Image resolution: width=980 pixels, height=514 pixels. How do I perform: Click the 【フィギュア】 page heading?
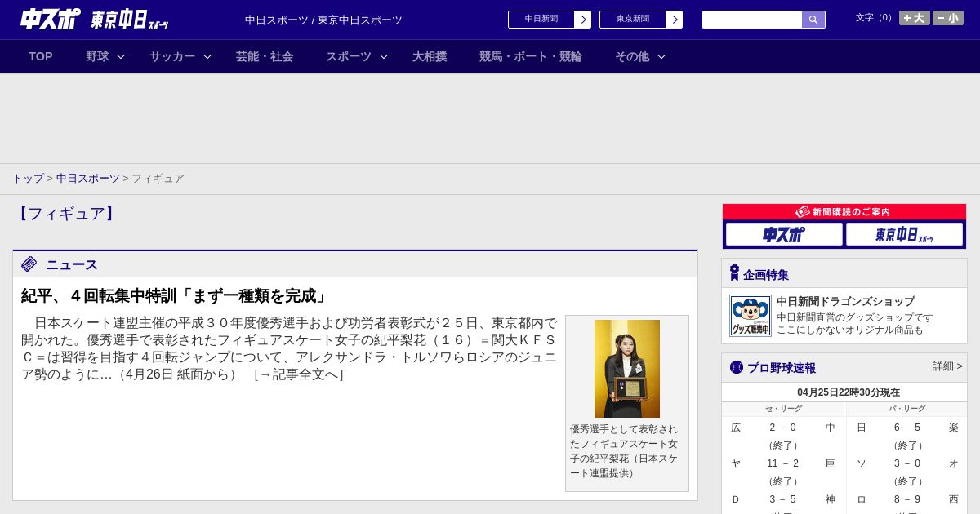point(67,214)
